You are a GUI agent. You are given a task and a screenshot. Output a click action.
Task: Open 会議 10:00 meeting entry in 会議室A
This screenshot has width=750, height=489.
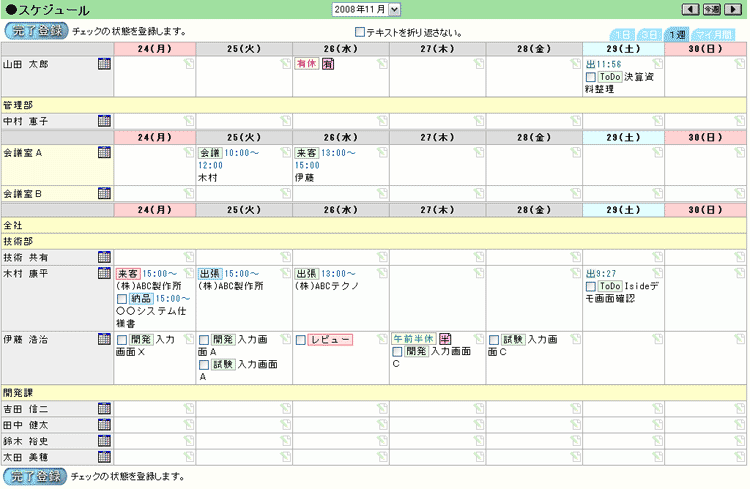point(210,153)
